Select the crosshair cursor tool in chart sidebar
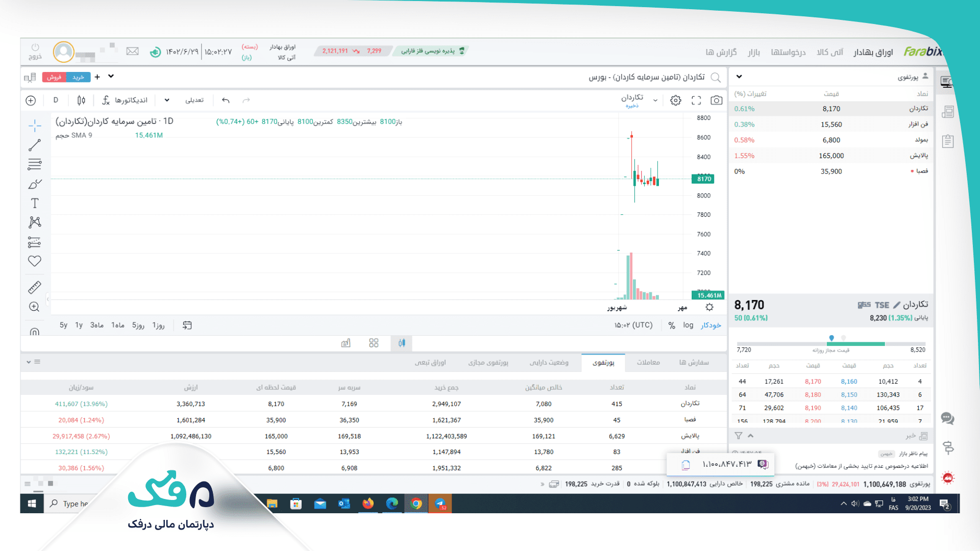980x551 pixels. 35,126
